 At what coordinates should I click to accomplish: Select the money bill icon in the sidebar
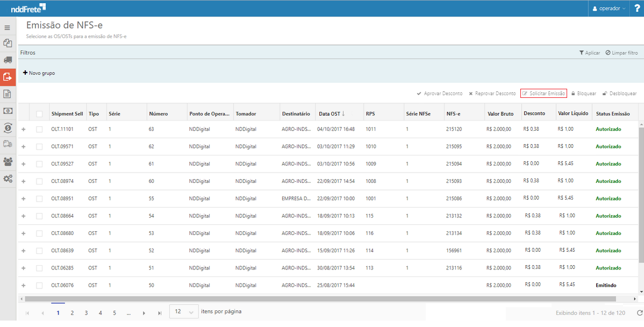tap(8, 111)
